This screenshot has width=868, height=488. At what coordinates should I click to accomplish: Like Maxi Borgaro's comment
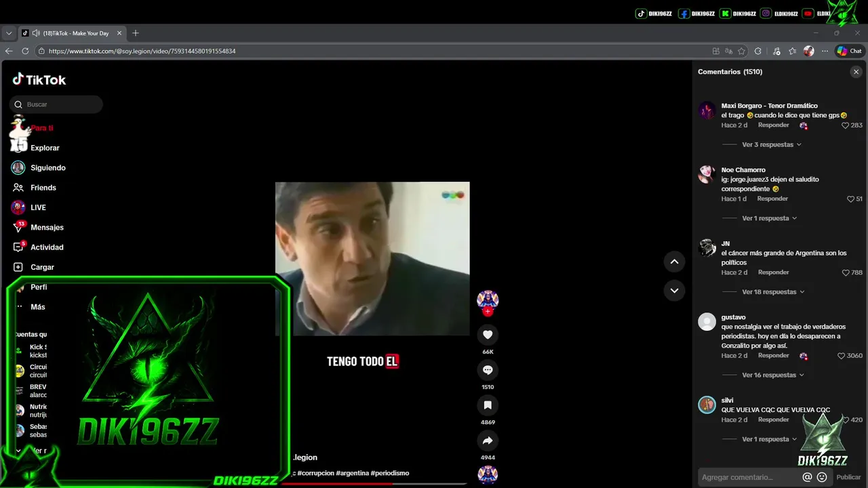[x=846, y=125]
